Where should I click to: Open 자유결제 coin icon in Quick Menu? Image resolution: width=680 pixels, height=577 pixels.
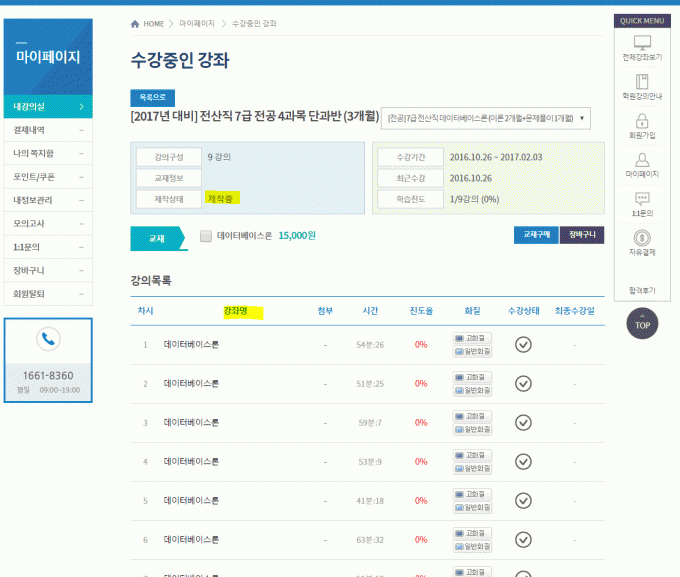(x=642, y=238)
